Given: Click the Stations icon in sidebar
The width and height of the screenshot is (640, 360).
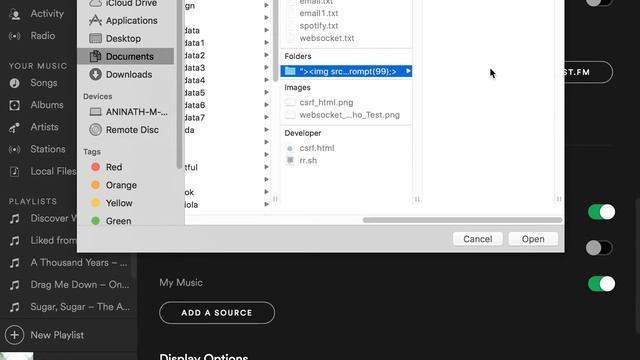Looking at the screenshot, I should pyautogui.click(x=15, y=149).
